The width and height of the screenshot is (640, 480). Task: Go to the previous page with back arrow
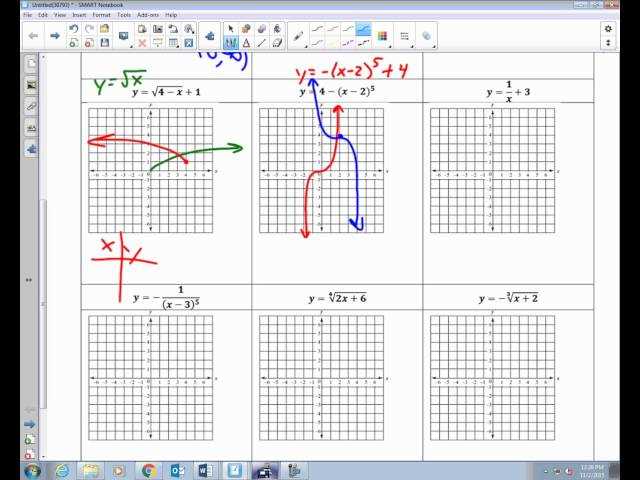click(x=33, y=36)
